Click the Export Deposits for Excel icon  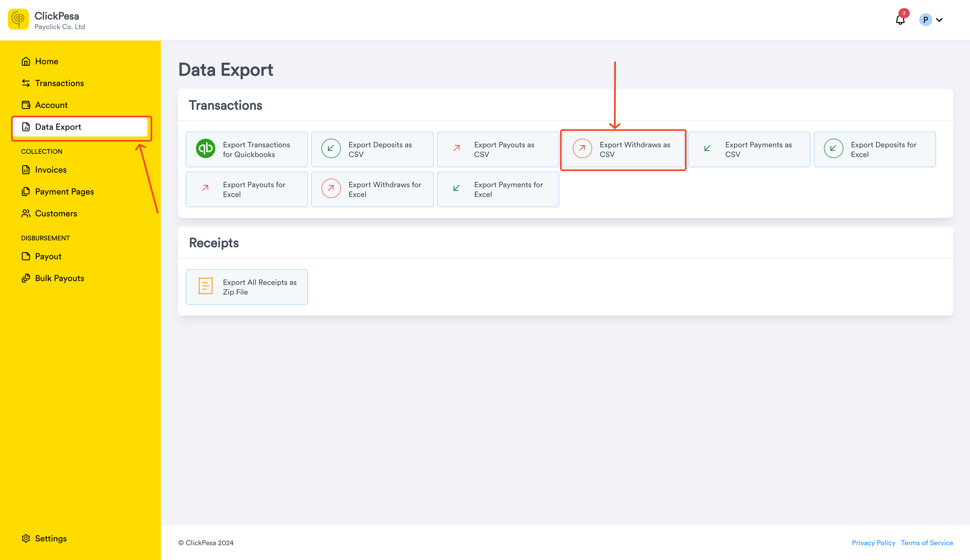pyautogui.click(x=833, y=148)
